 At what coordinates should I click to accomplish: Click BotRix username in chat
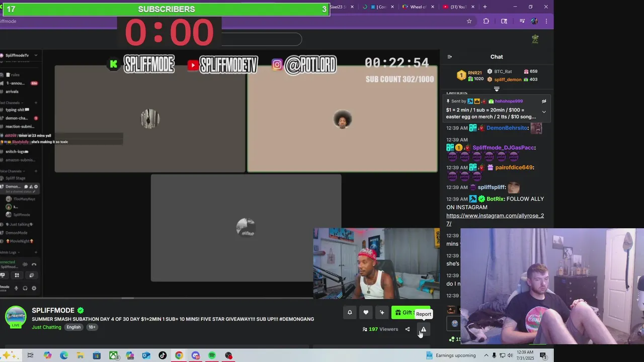(x=495, y=199)
